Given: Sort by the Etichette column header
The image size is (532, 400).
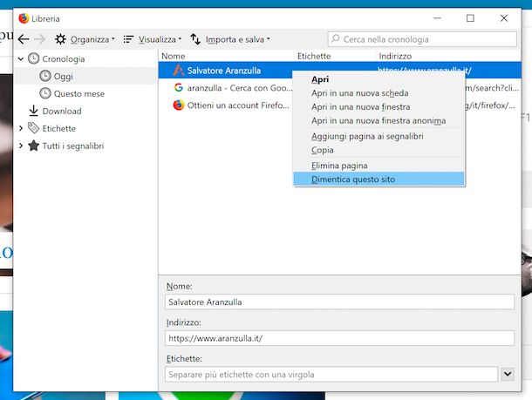Looking at the screenshot, I should [x=314, y=56].
